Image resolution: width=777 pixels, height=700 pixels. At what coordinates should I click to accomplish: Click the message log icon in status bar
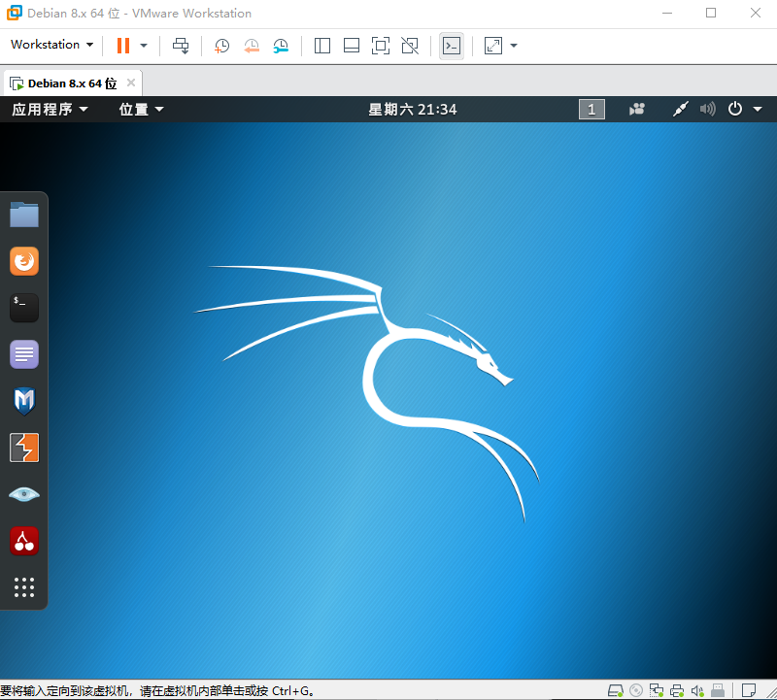coord(749,689)
